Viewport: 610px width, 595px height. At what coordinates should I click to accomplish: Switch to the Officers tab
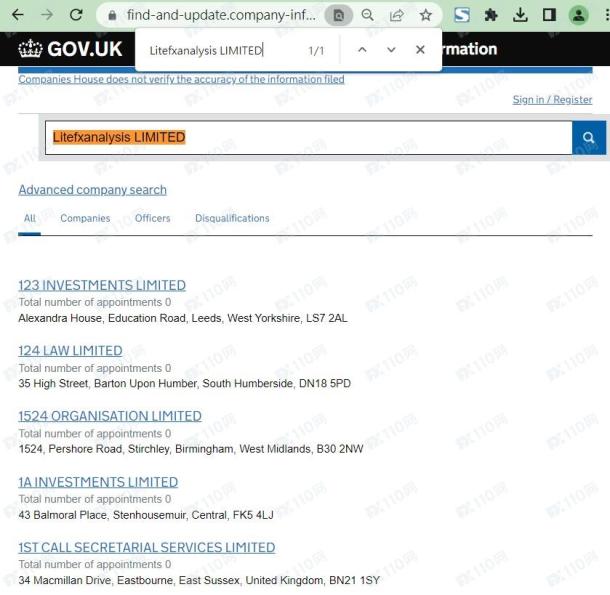[x=152, y=218]
